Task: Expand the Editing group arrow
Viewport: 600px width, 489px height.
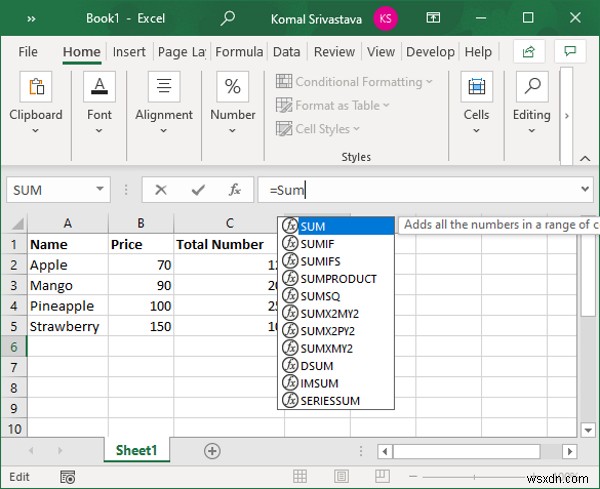Action: 532,131
